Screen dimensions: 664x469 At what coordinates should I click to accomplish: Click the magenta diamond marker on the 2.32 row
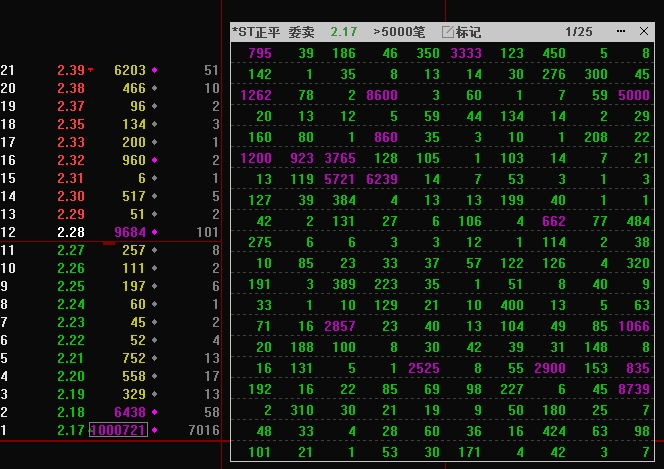(155, 160)
